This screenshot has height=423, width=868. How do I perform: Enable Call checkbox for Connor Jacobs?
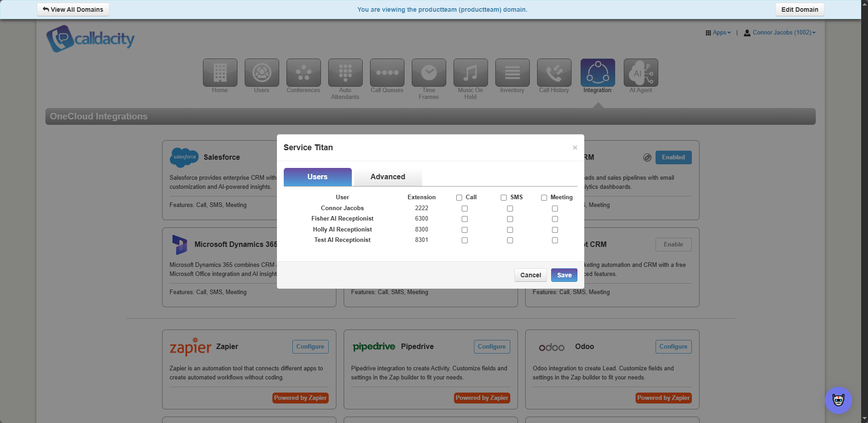(464, 208)
